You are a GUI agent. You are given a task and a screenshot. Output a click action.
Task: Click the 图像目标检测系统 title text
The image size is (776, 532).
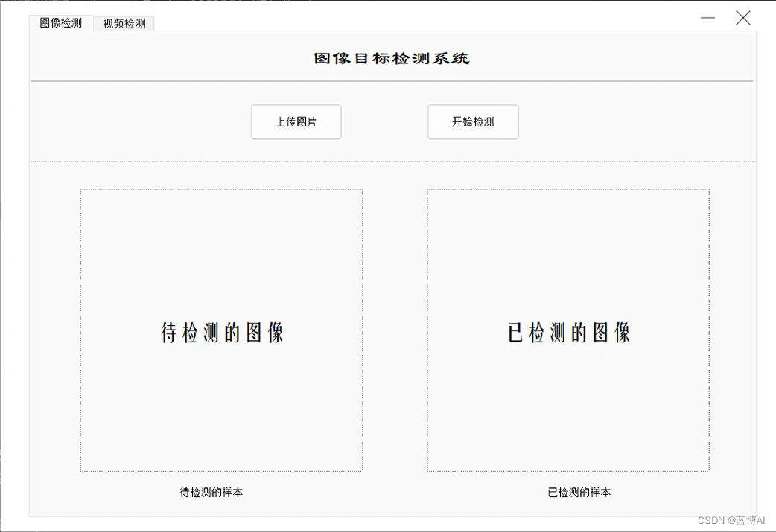pos(392,58)
